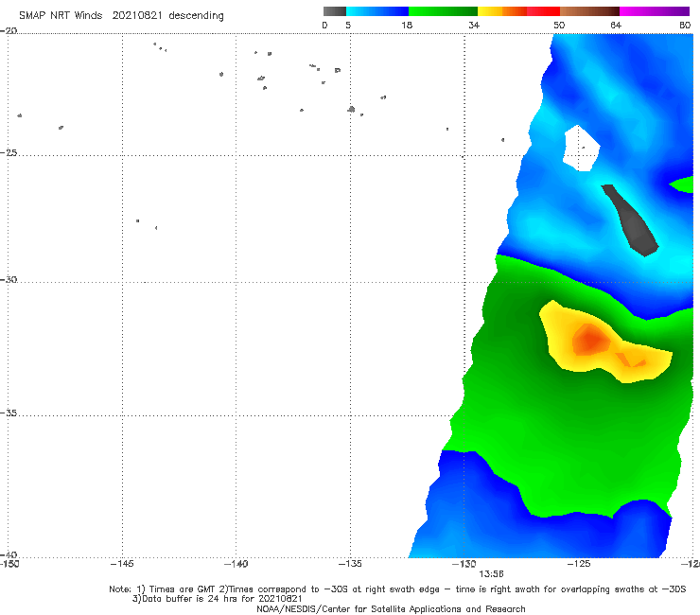Click the "3)Data buffer is 24 hrs" note line
The height and width of the screenshot is (615, 700).
(x=218, y=599)
